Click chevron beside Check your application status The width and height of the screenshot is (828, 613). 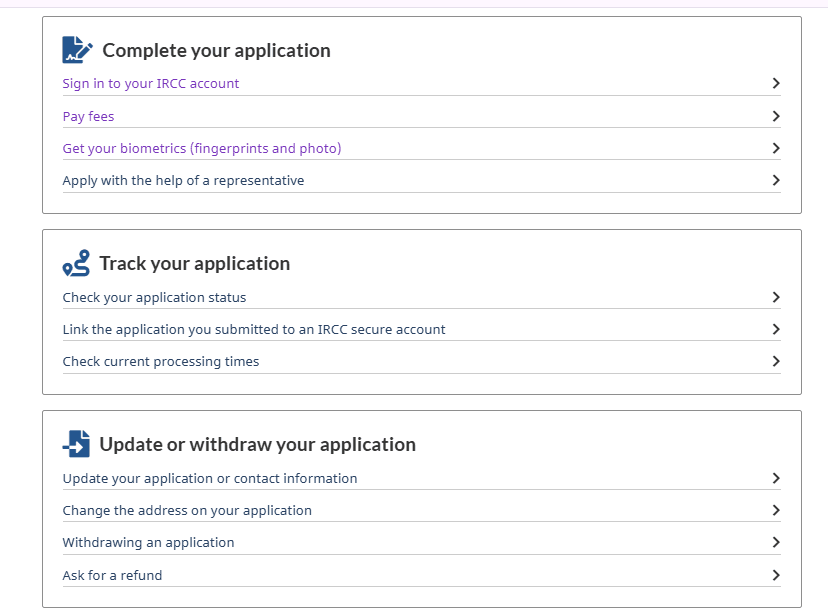pyautogui.click(x=776, y=297)
